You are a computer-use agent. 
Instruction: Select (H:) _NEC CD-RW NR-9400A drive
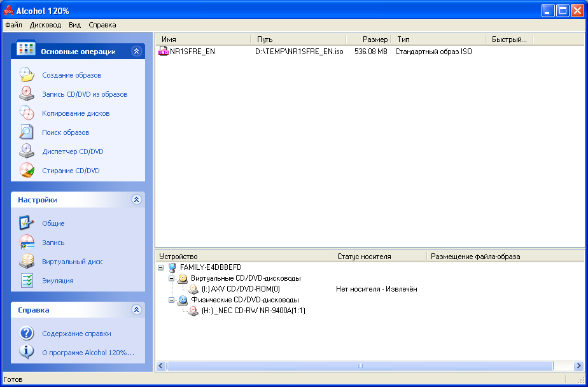(x=253, y=311)
